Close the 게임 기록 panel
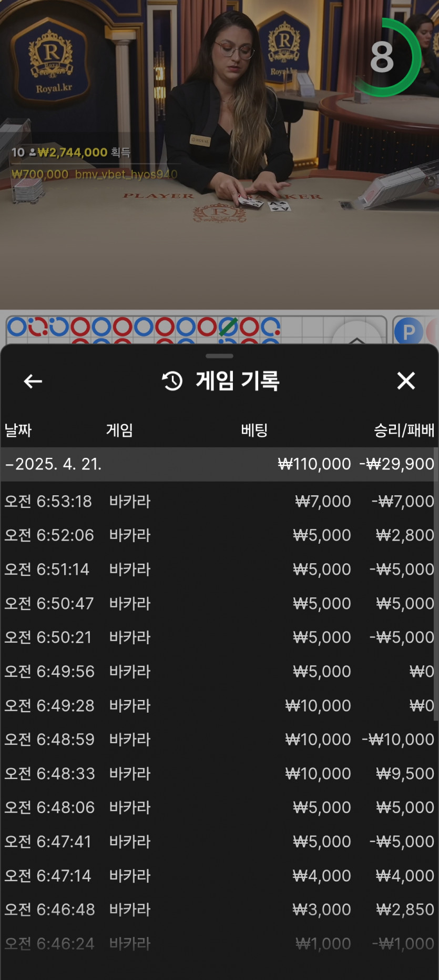Screen dimensions: 439x980 pos(406,381)
